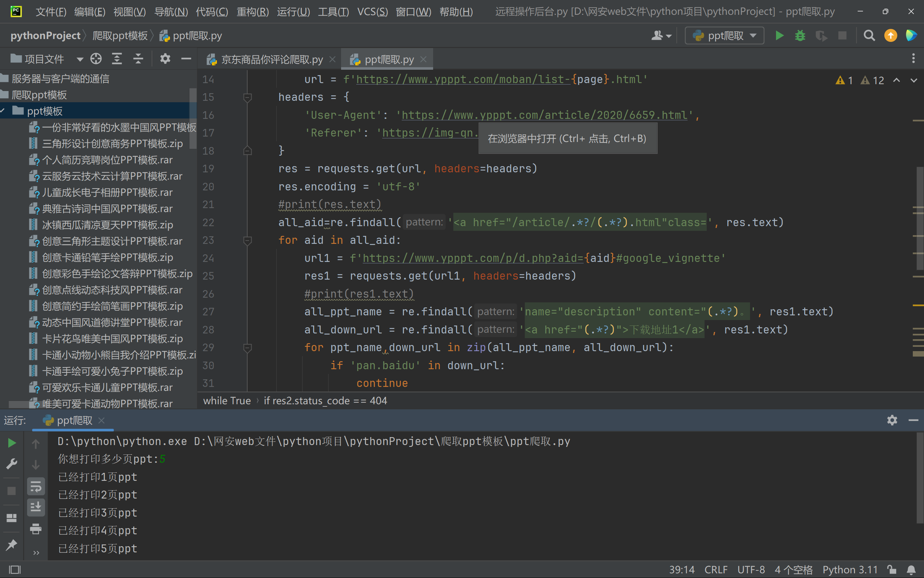Open the 编辑(E) menu
This screenshot has width=924, height=578.
[x=90, y=12]
